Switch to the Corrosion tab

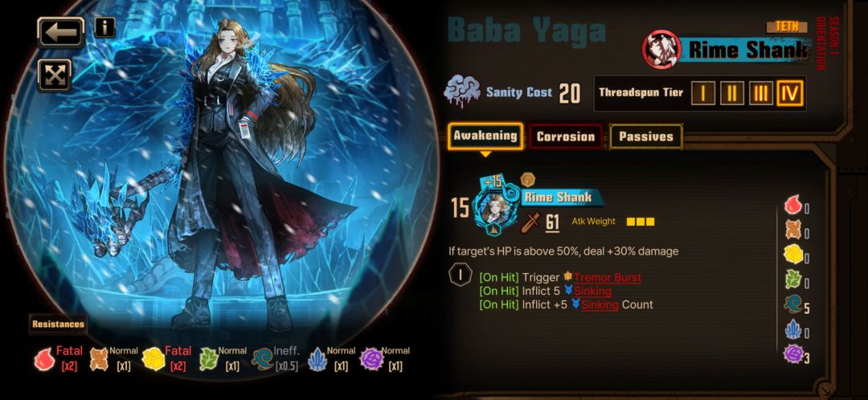pos(566,137)
